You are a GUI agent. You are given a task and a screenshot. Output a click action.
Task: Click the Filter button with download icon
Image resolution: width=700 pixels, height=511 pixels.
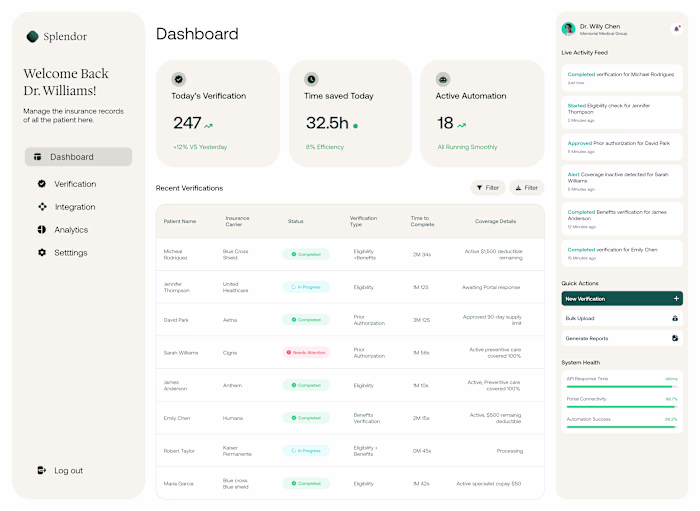pyautogui.click(x=527, y=188)
